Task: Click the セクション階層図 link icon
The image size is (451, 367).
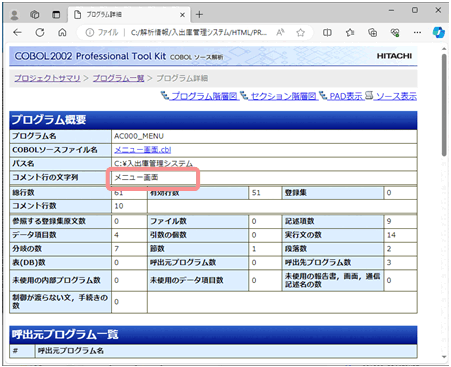Action: tap(244, 96)
